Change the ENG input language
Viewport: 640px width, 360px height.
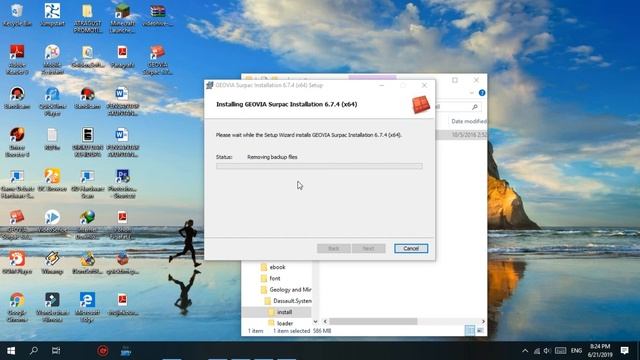576,351
